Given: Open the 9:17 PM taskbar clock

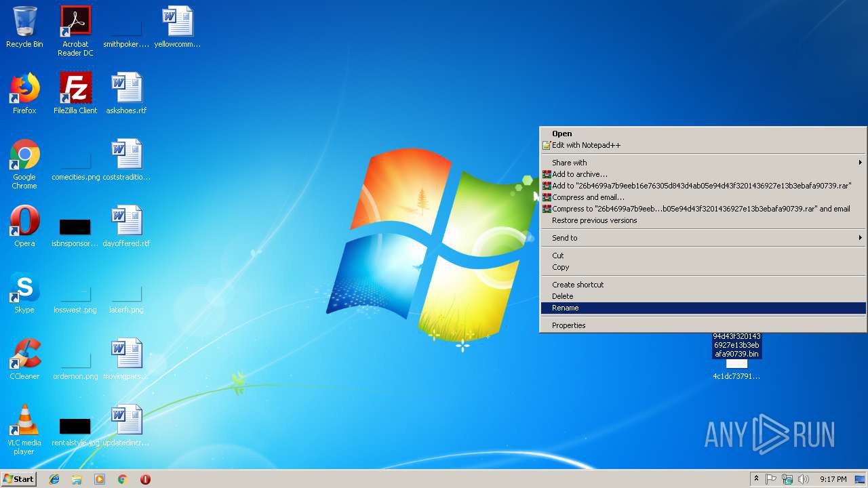Looking at the screenshot, I should 833,479.
